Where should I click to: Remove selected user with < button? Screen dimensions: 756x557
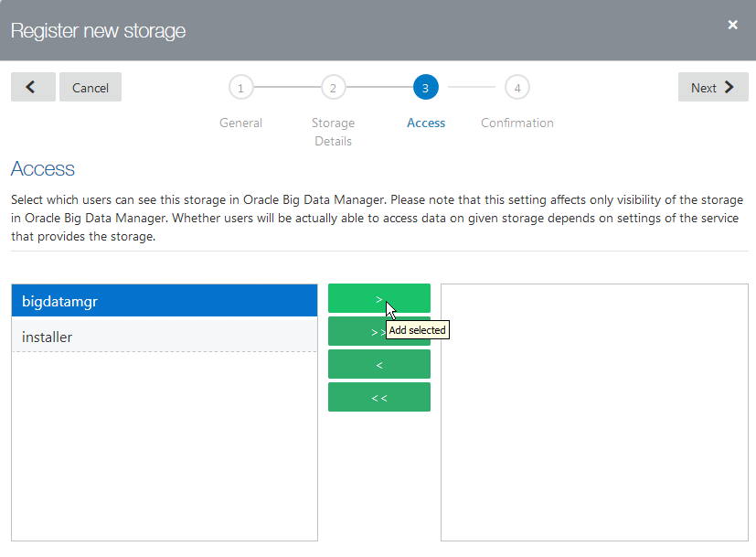coord(379,364)
